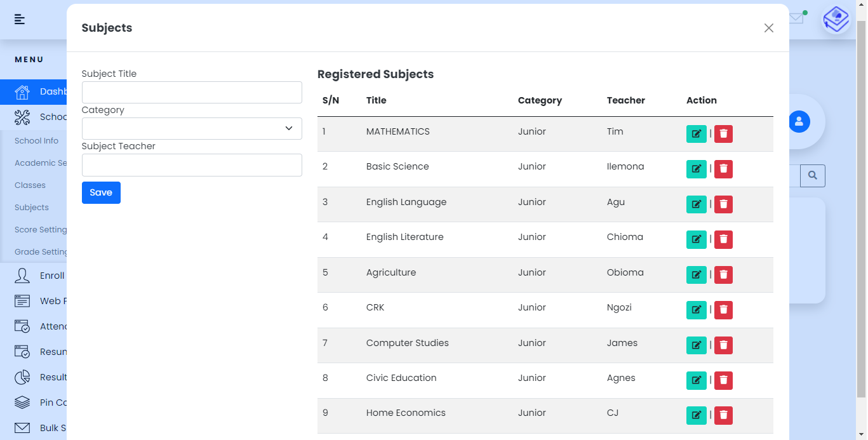Edit the Civic Education subject

(x=696, y=380)
